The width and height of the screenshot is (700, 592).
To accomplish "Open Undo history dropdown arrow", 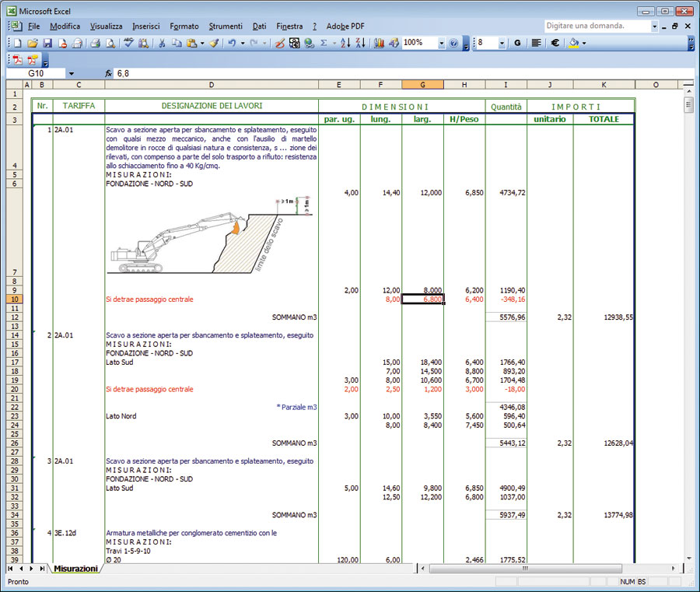I will coord(243,44).
